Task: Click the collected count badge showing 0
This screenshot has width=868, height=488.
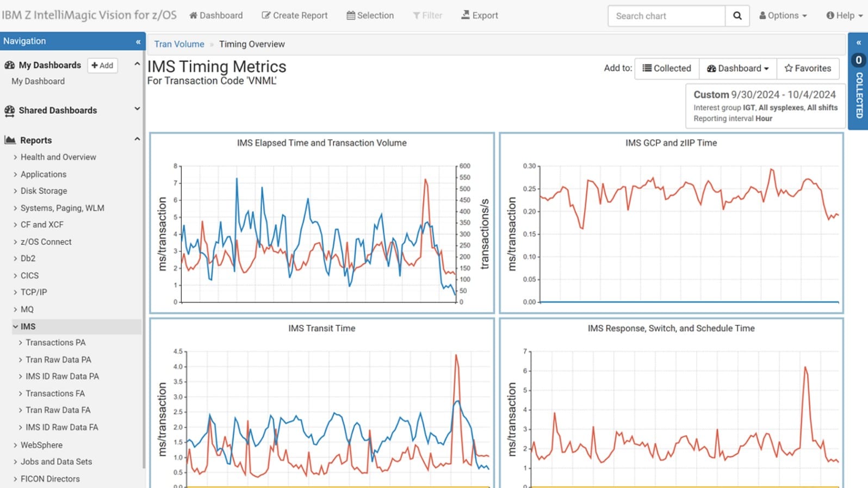Action: tap(859, 60)
